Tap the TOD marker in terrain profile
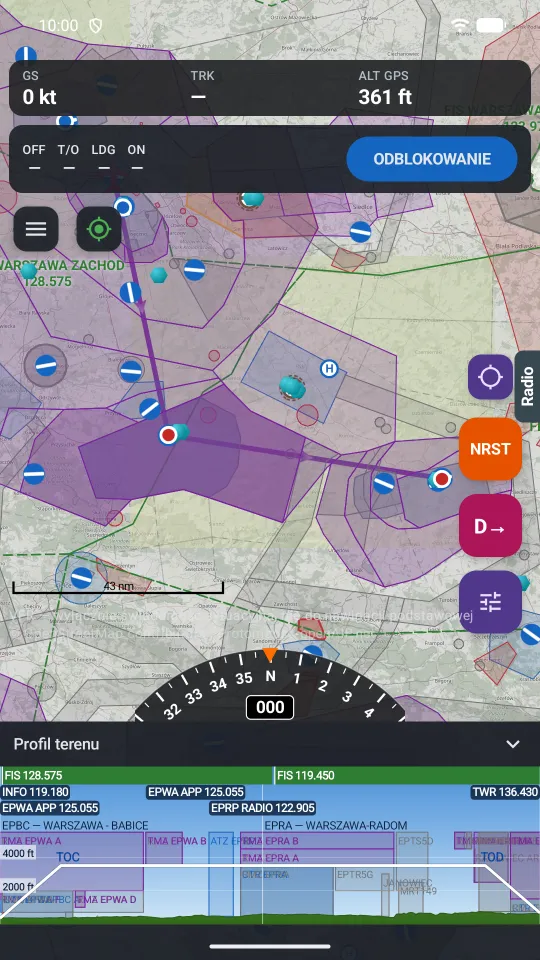The height and width of the screenshot is (960, 540). [x=492, y=857]
